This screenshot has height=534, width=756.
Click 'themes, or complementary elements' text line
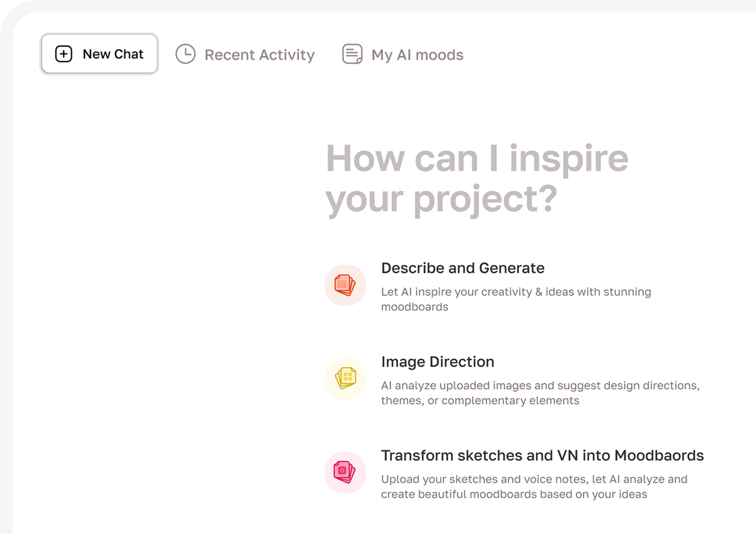tap(479, 401)
